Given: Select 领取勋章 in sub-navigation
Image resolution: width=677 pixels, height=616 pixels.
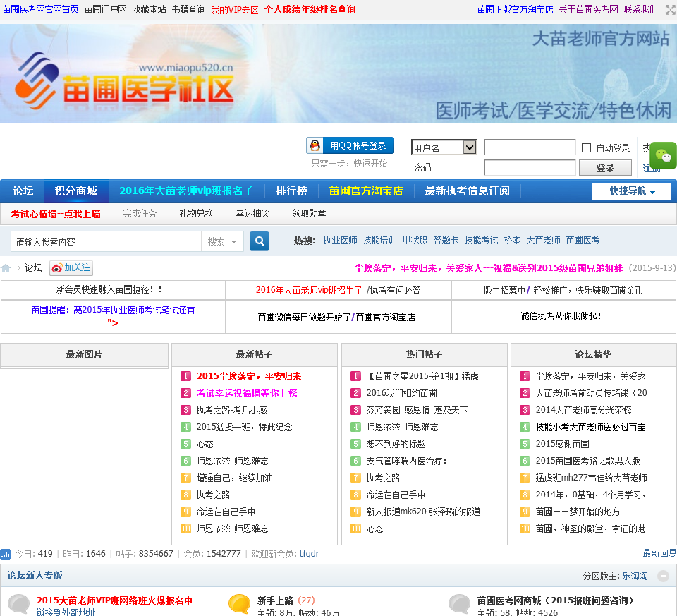Looking at the screenshot, I should 309,213.
